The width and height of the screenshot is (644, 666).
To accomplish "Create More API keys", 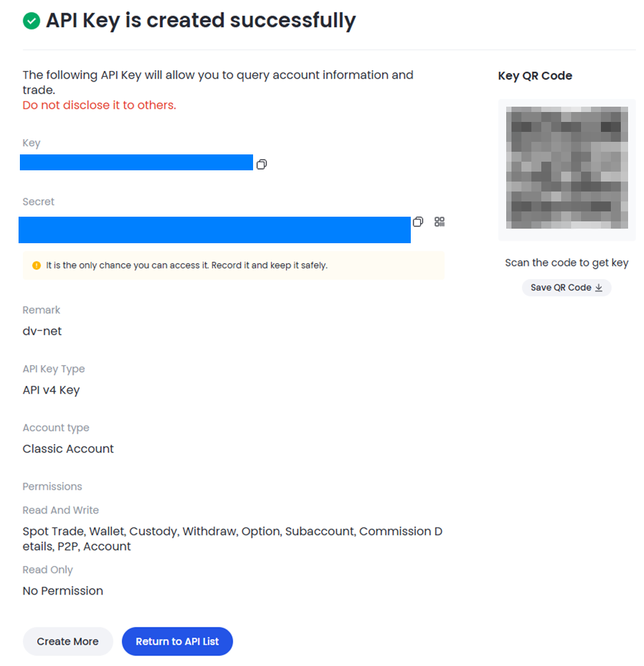I will click(x=68, y=641).
